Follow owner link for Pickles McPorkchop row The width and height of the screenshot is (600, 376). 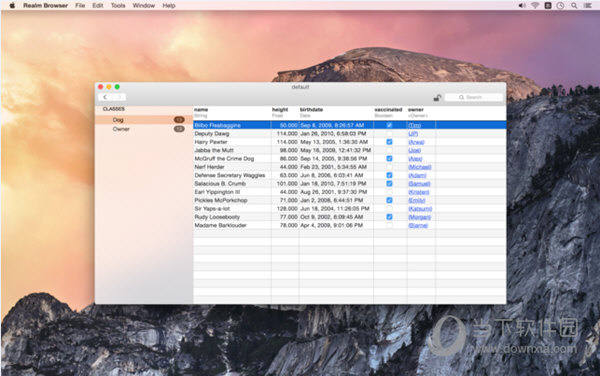[417, 200]
